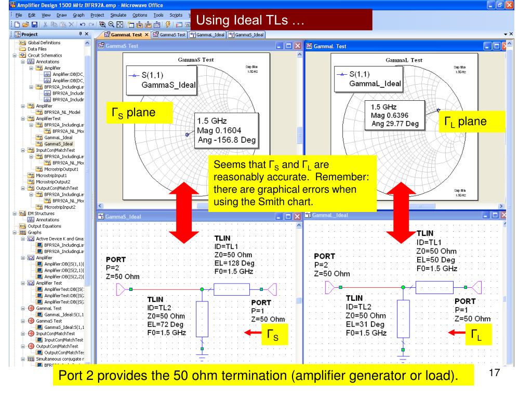Collapse the Graphs tree node
This screenshot has width=532, height=399.
coord(15,232)
